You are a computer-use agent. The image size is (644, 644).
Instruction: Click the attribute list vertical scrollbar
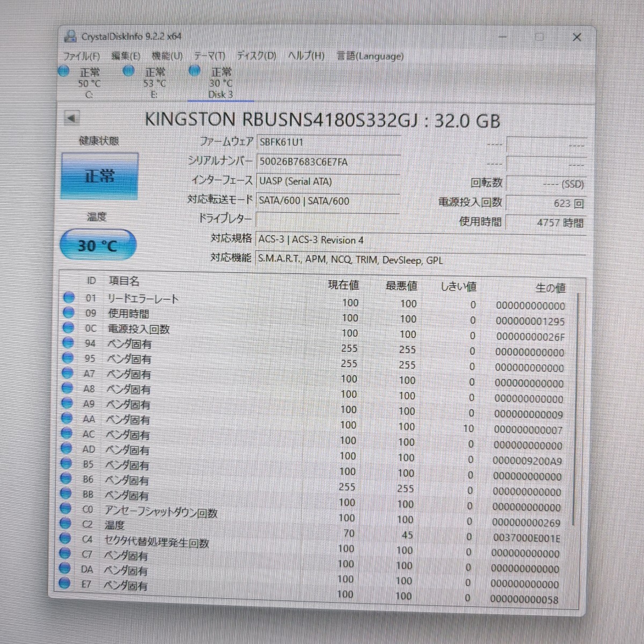pos(576,409)
